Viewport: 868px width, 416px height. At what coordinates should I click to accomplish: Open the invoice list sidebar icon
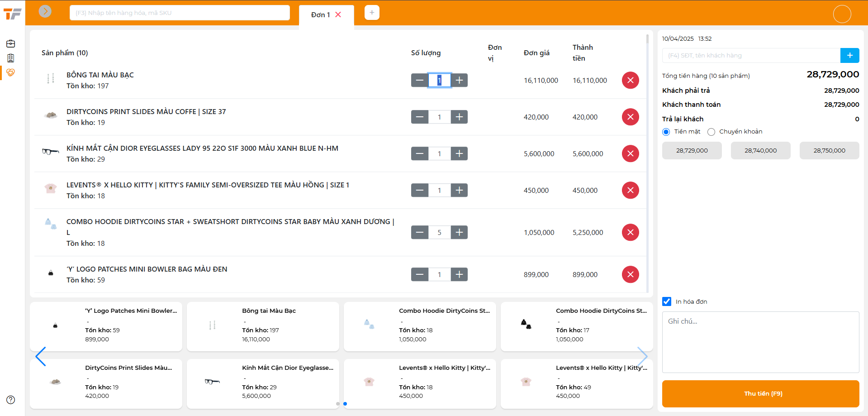11,58
